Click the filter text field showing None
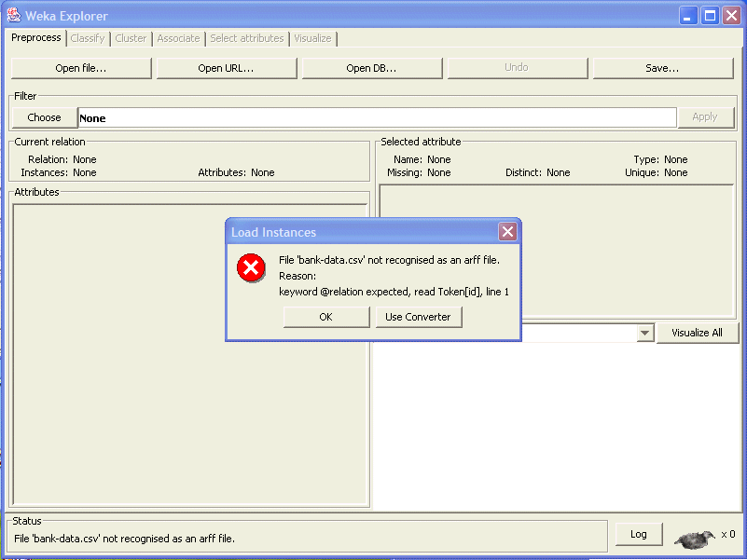Image resolution: width=747 pixels, height=560 pixels. (x=377, y=117)
